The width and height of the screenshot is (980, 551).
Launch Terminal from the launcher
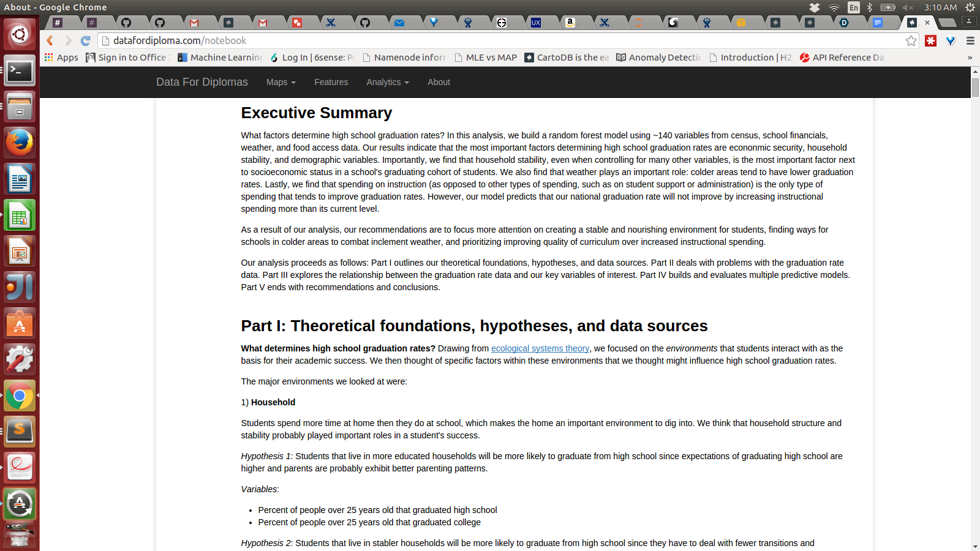point(20,72)
